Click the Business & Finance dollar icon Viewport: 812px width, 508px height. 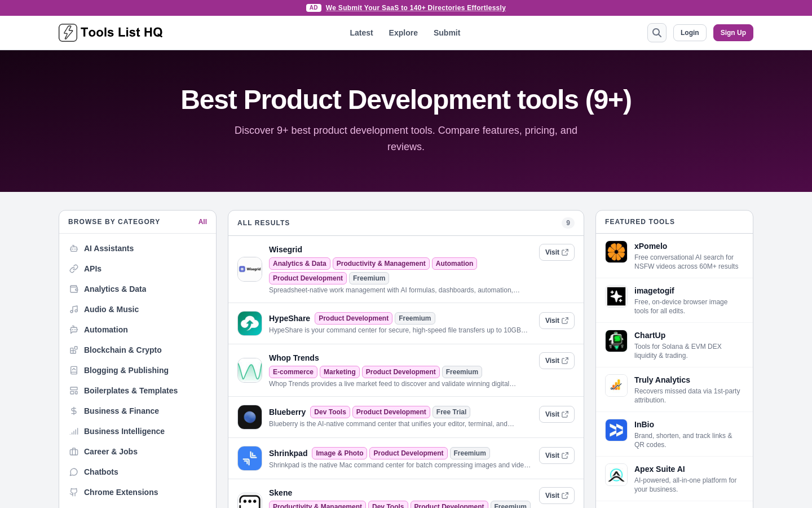74,411
